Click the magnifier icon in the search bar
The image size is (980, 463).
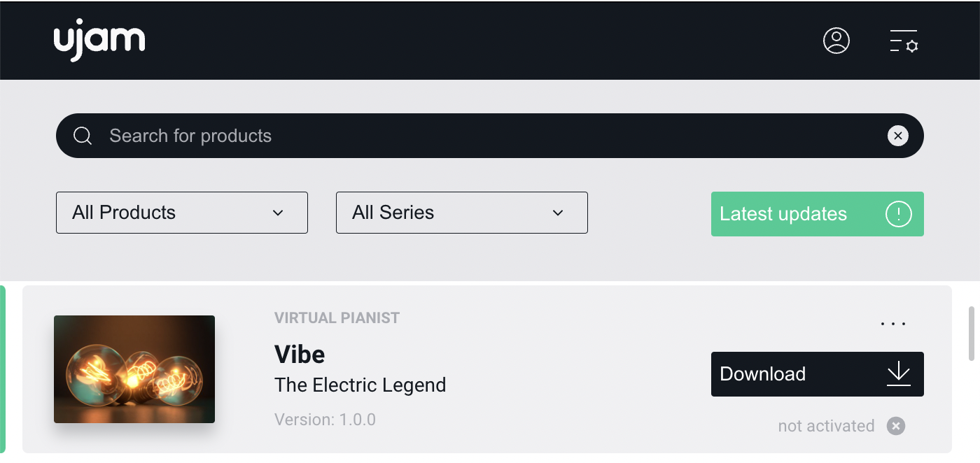pos(83,136)
